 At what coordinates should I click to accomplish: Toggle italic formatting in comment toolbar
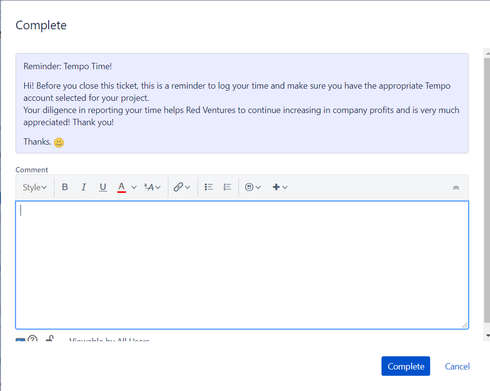click(84, 187)
